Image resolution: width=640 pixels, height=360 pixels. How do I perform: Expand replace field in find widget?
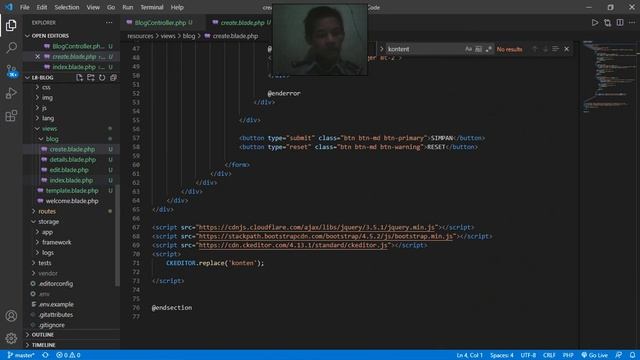(x=382, y=49)
